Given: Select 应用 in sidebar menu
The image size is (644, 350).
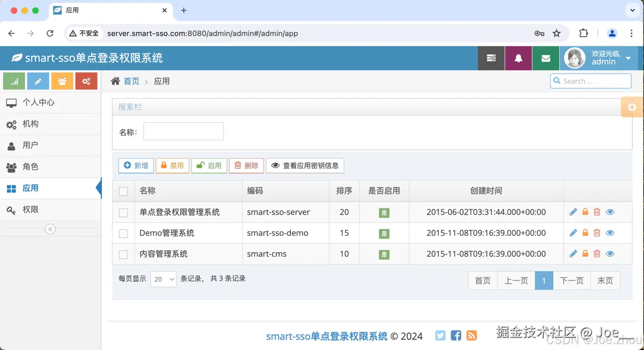Looking at the screenshot, I should click(50, 188).
